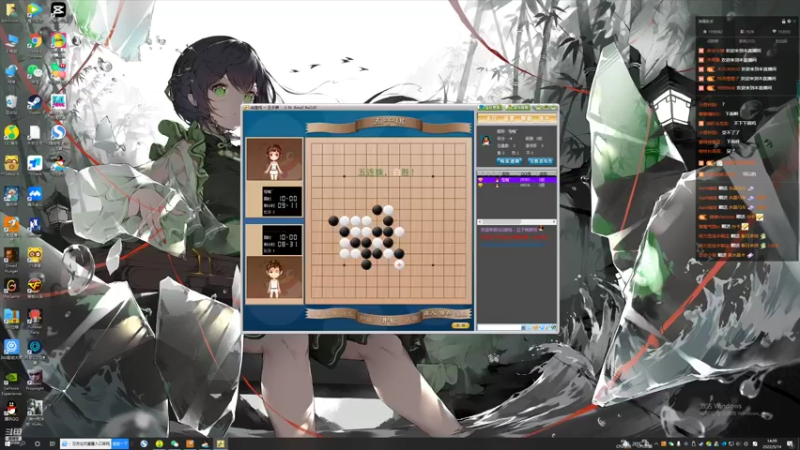Open the Tencent Video desktop shortcut
800x450 pixels.
tap(35, 10)
